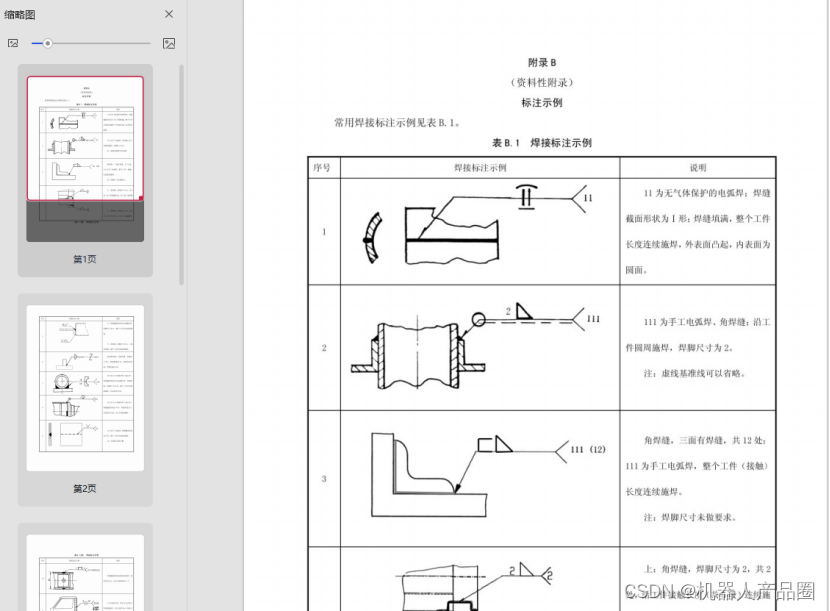
Task: Select the 第2页 page thumbnail
Action: [85, 388]
